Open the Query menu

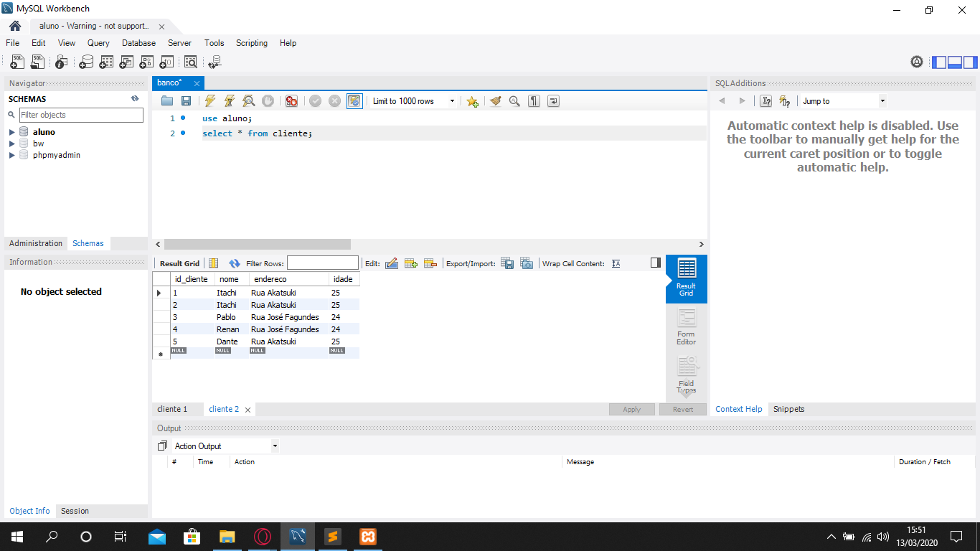[x=98, y=43]
